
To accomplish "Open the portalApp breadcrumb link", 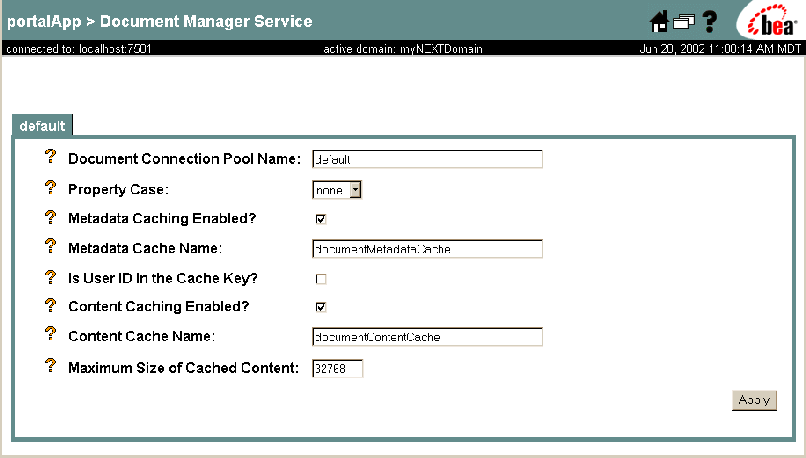I will (x=44, y=22).
